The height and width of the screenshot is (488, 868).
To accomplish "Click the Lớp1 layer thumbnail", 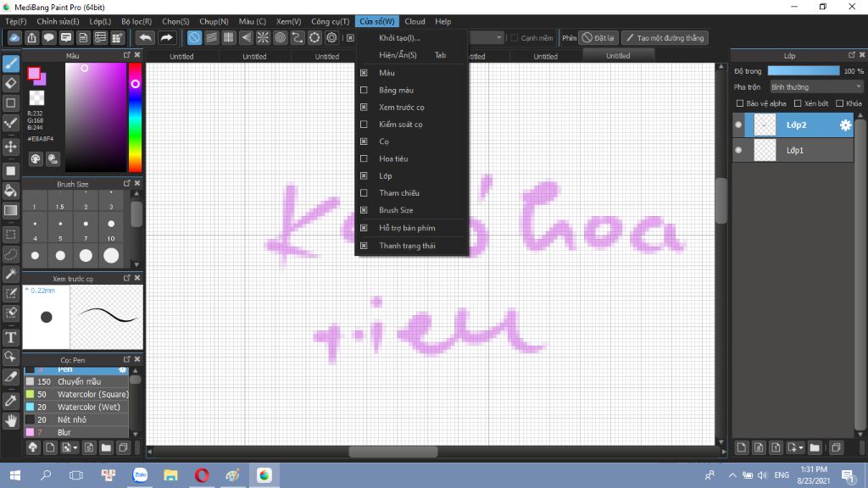I will coord(765,150).
